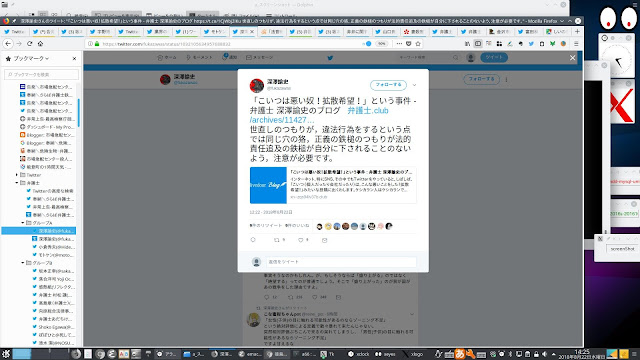Click the screenShot label in the small window

tap(622, 249)
